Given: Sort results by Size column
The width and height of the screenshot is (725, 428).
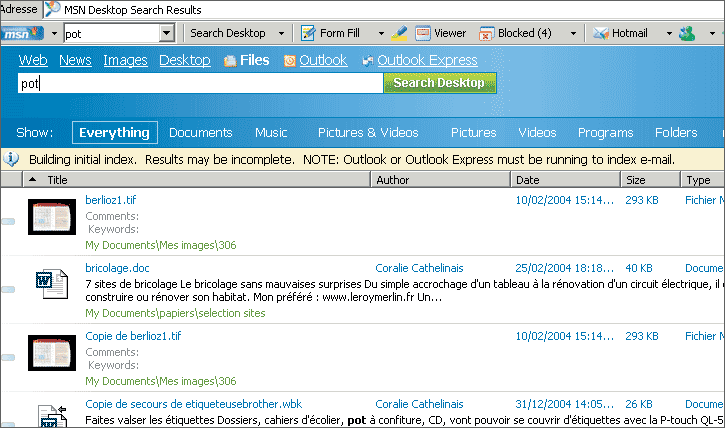Looking at the screenshot, I should tap(651, 180).
